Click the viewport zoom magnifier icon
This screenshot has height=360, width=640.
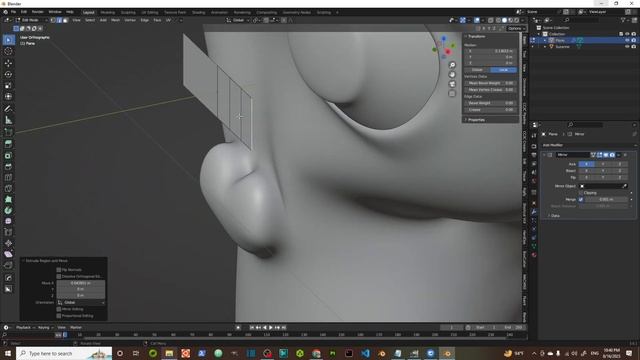point(452,65)
